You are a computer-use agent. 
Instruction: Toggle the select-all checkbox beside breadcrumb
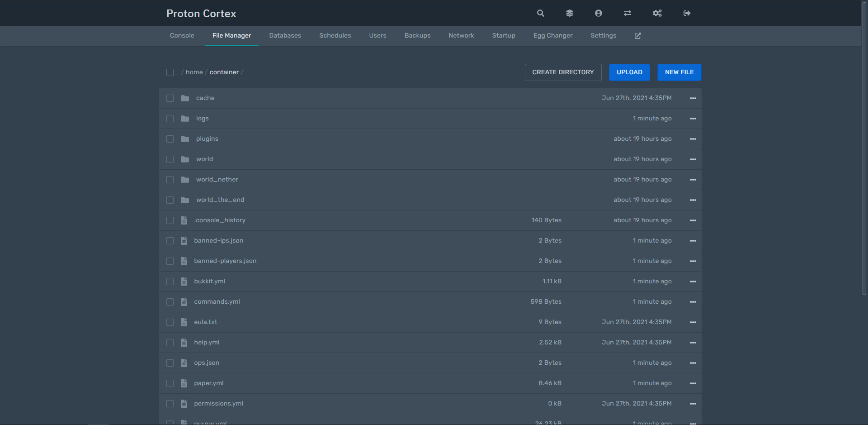point(170,72)
